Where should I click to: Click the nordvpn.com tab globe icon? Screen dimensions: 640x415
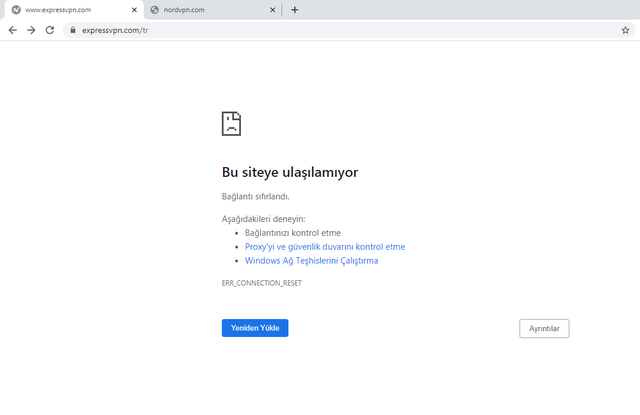[x=154, y=10]
